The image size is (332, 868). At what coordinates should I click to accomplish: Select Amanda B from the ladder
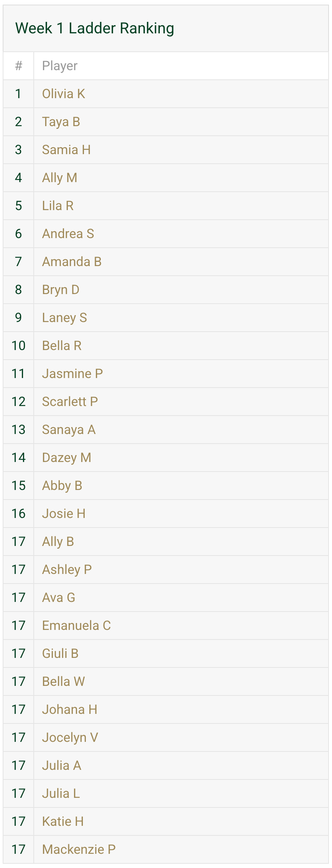click(71, 262)
